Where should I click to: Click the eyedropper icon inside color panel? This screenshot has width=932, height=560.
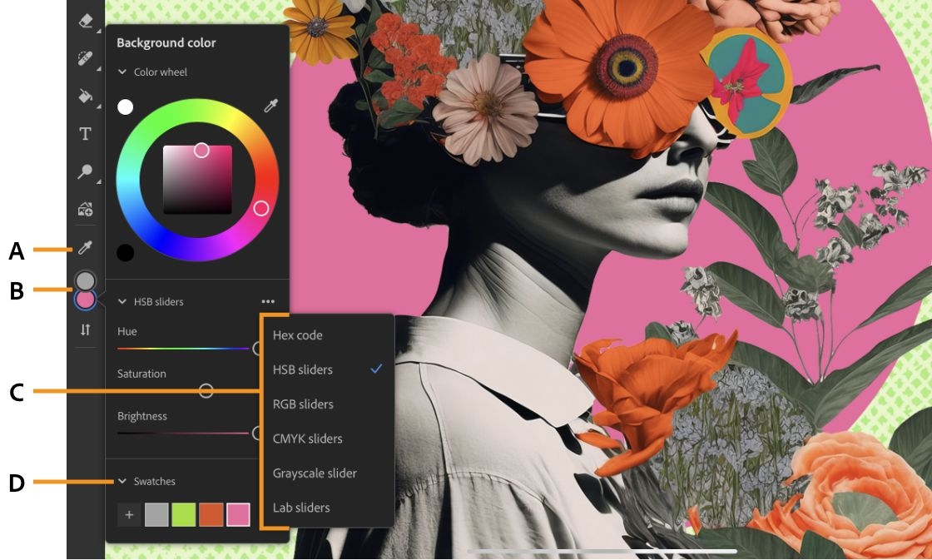270,107
